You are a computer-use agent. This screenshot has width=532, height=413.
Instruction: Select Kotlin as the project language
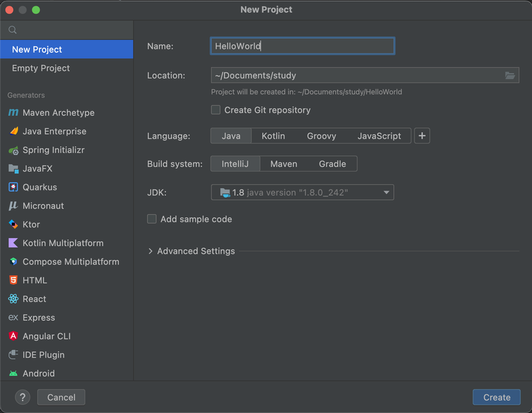273,136
